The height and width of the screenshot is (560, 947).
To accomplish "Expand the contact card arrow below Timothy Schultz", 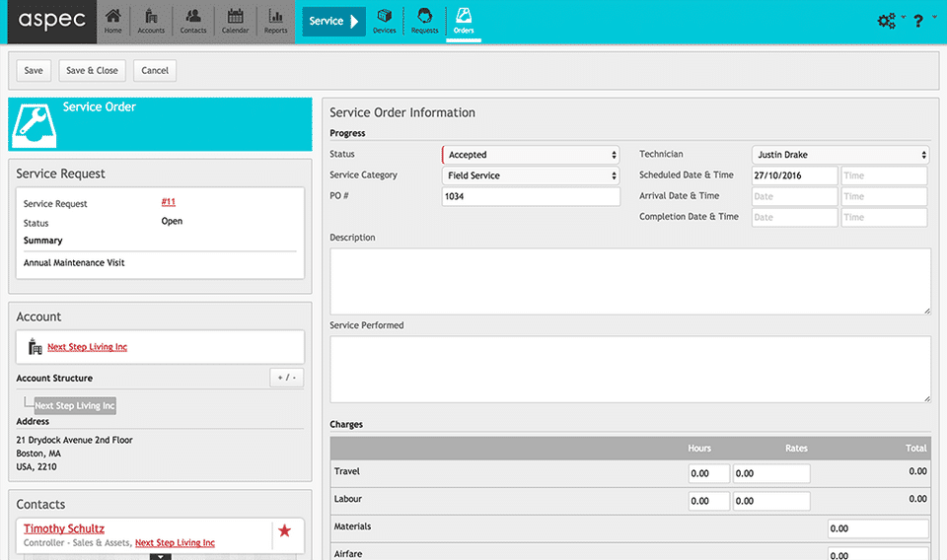I will point(160,556).
